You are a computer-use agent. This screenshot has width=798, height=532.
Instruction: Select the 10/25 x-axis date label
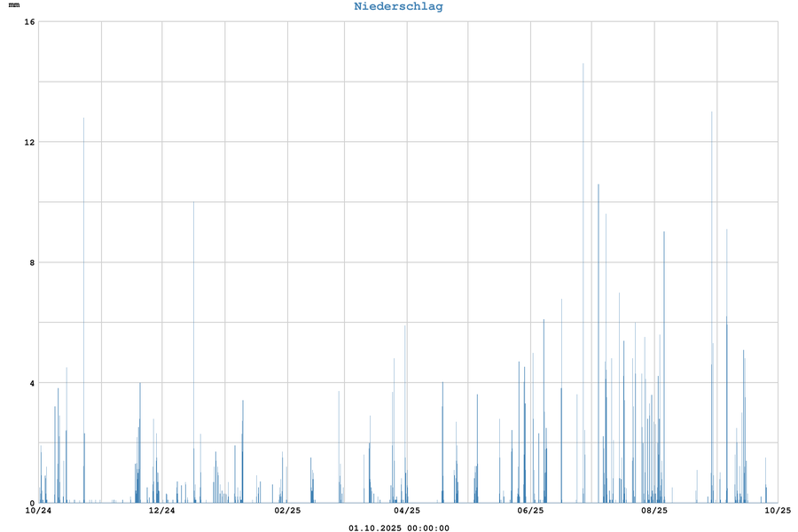click(x=778, y=511)
